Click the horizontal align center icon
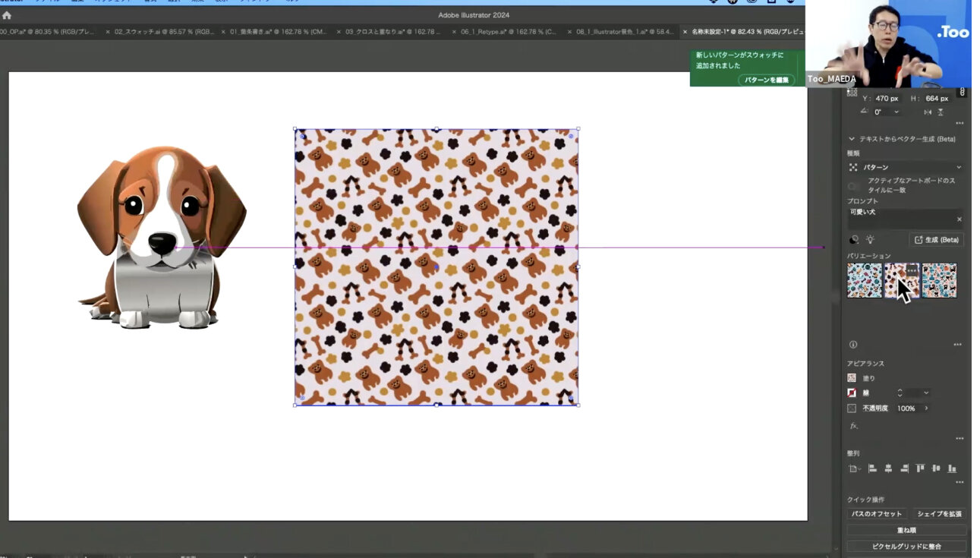 click(x=888, y=468)
